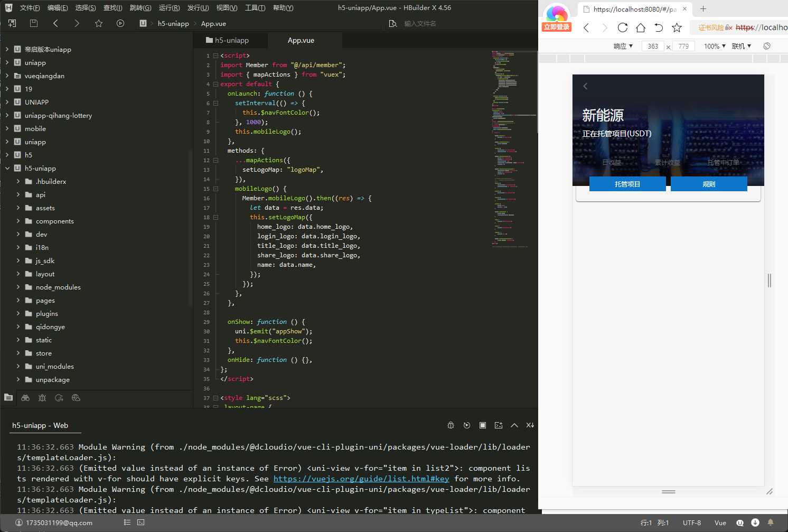Go to browser home page
The height and width of the screenshot is (532, 788).
tap(641, 27)
